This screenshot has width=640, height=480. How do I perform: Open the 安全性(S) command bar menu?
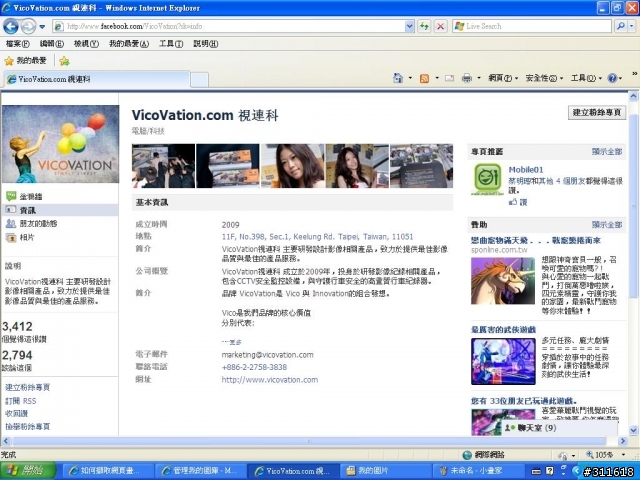point(544,78)
